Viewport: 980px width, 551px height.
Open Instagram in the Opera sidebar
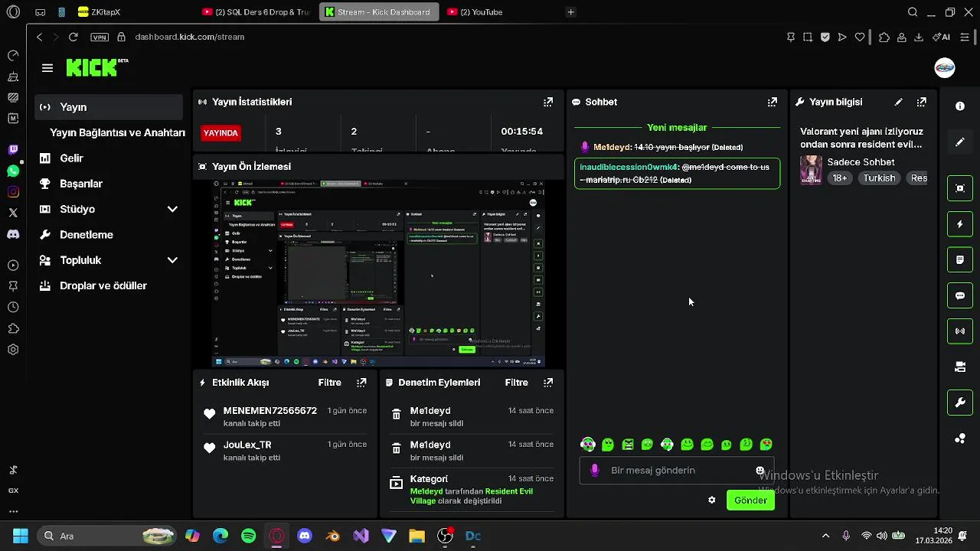pos(13,192)
